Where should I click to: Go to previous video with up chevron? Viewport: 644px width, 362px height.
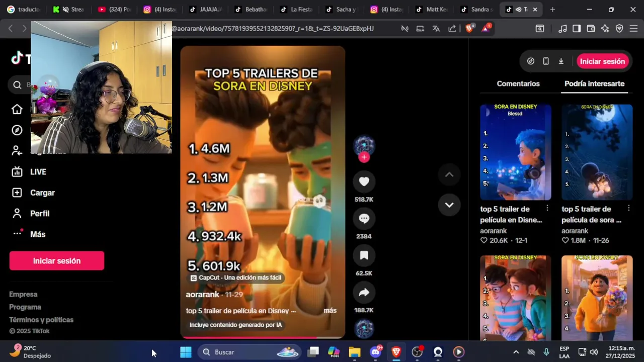pyautogui.click(x=449, y=175)
